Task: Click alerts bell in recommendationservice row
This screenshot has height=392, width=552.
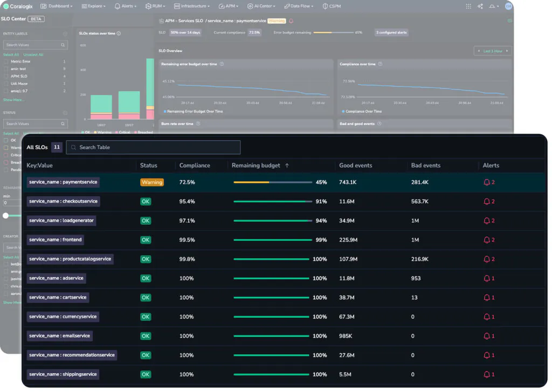Action: (x=487, y=355)
